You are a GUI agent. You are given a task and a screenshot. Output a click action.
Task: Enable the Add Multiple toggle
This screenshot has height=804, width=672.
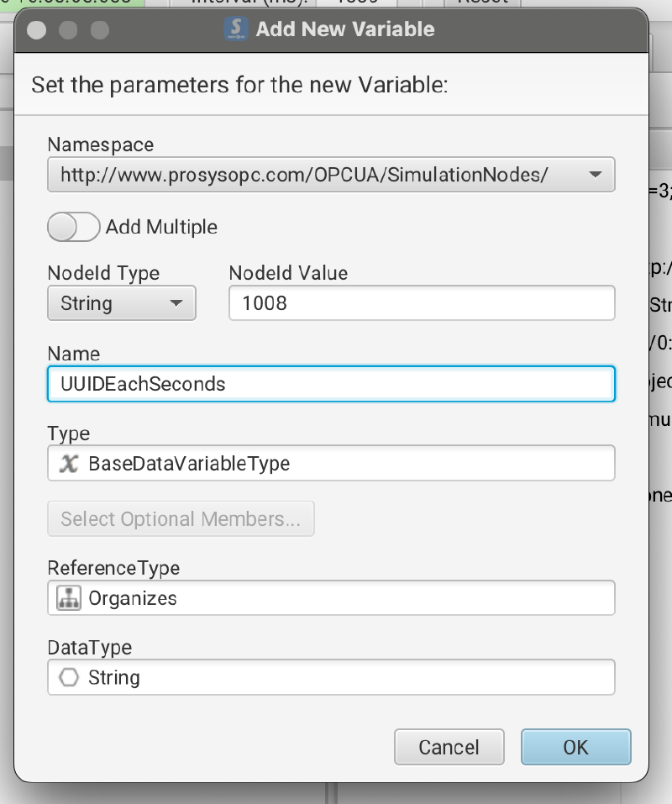click(73, 227)
